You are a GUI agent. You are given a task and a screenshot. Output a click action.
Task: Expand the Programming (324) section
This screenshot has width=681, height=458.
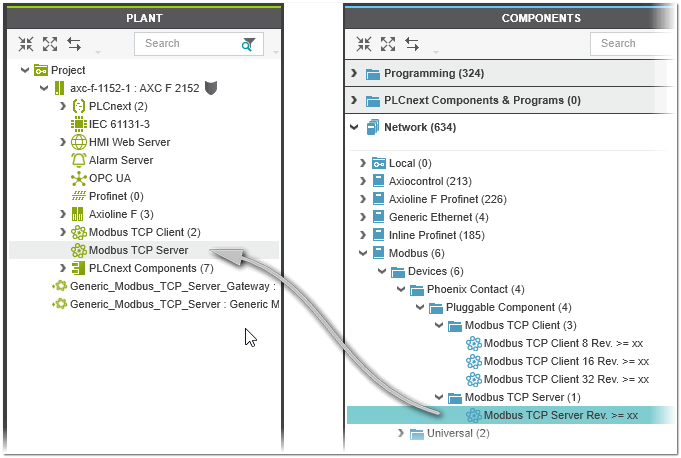pos(355,73)
